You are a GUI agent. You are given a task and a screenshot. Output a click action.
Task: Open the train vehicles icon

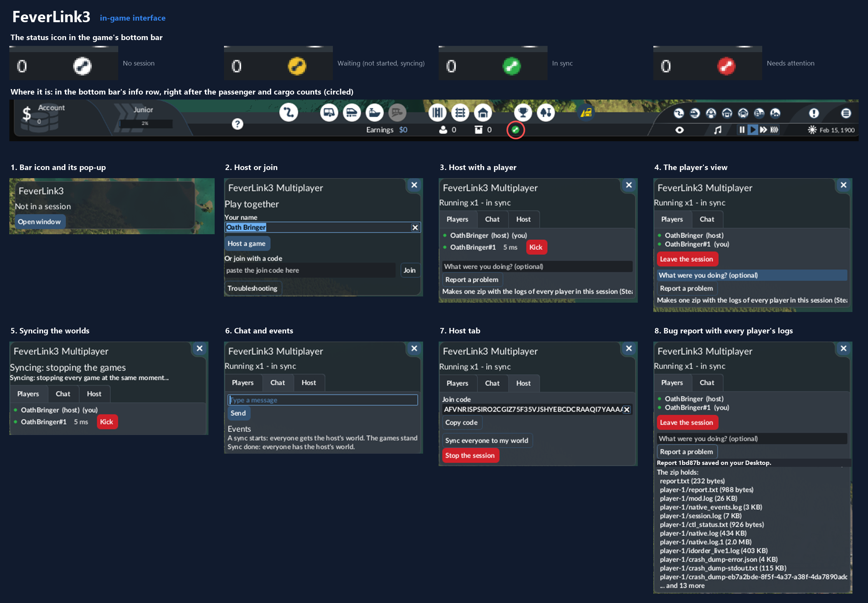click(352, 113)
